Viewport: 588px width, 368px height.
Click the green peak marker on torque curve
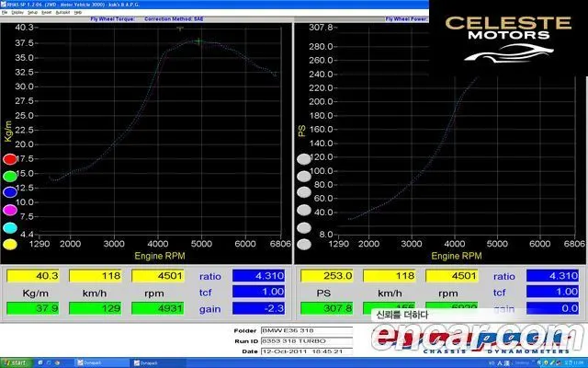[x=198, y=41]
